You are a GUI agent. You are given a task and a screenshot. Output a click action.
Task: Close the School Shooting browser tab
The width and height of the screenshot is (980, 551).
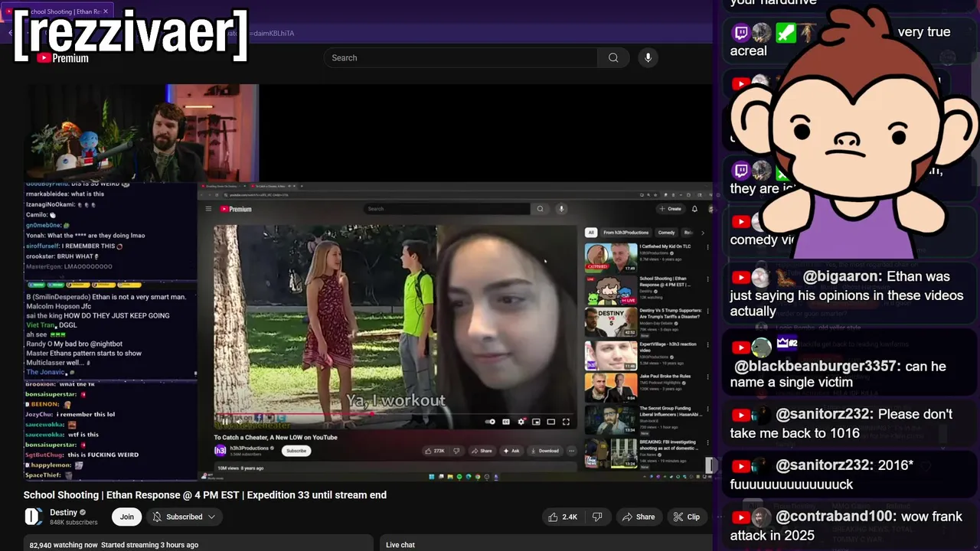click(x=106, y=11)
